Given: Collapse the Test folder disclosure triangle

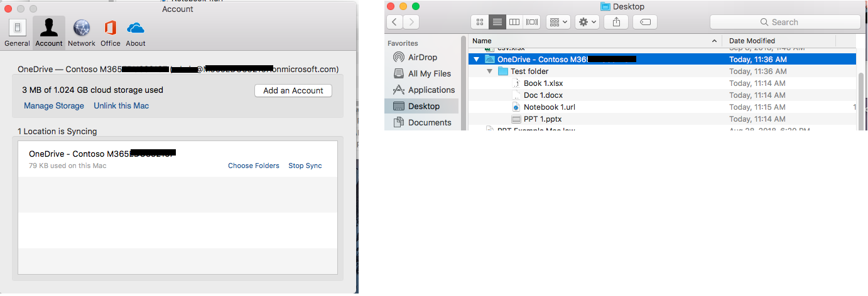Looking at the screenshot, I should [x=490, y=71].
